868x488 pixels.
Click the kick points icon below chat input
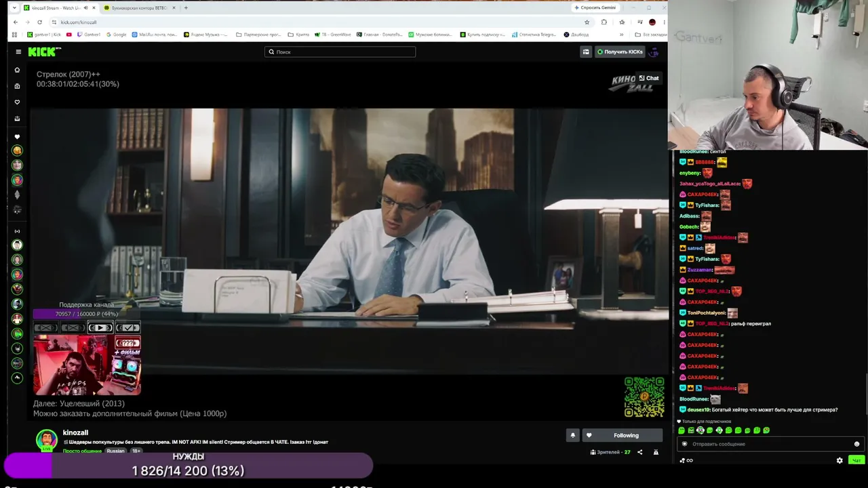686,460
